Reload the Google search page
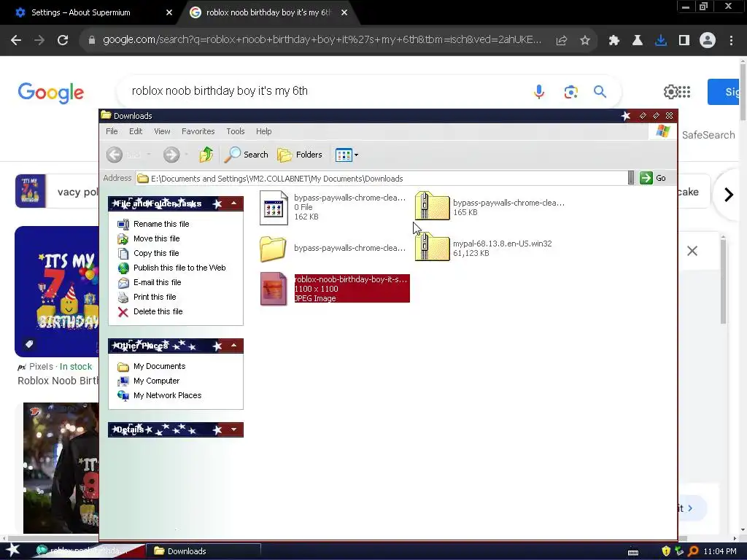747x560 pixels. (63, 41)
